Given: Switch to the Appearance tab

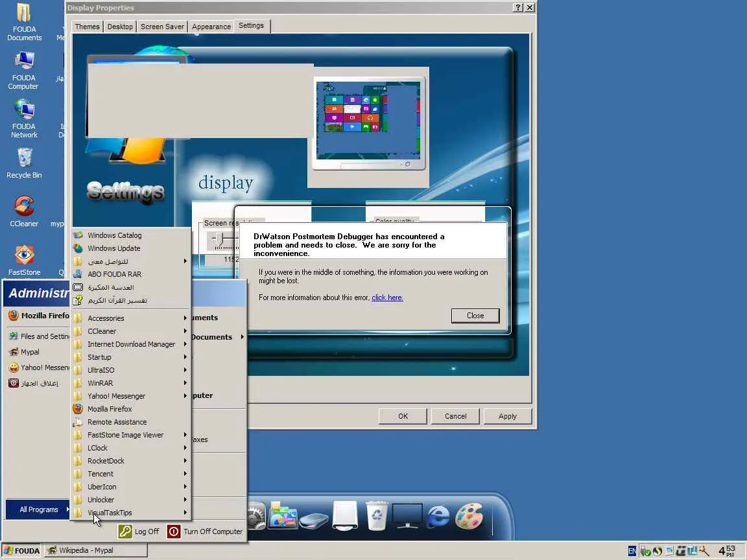Looking at the screenshot, I should tap(211, 27).
